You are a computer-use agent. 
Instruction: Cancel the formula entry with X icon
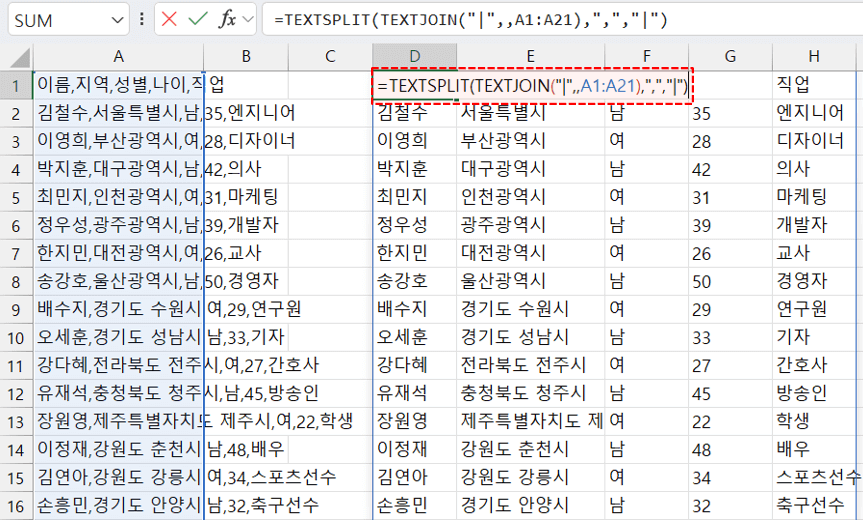point(170,20)
